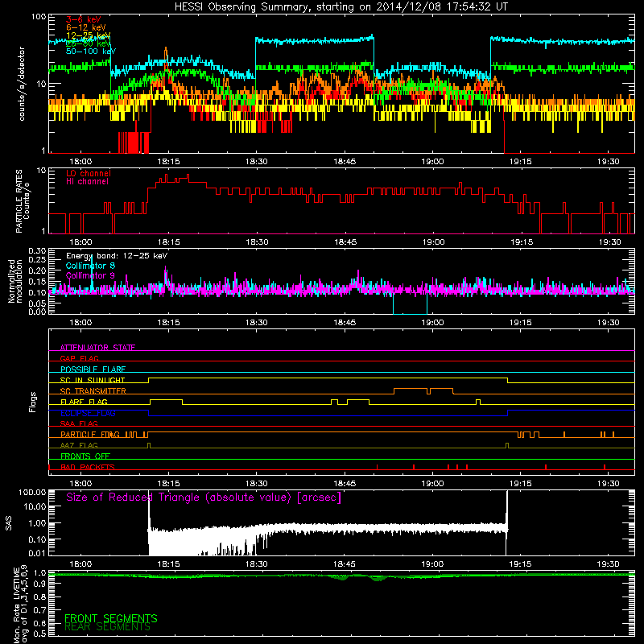Click the 'counts/s/detector' axis label

coord(22,84)
